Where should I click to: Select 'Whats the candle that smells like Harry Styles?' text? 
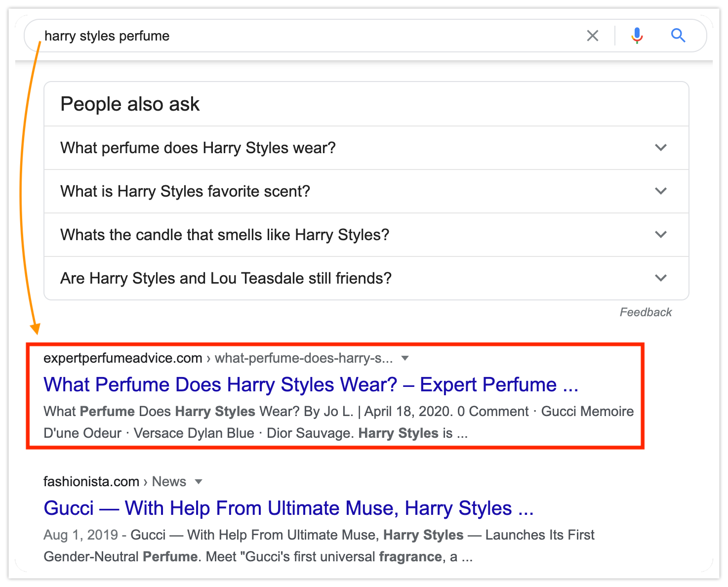(225, 235)
